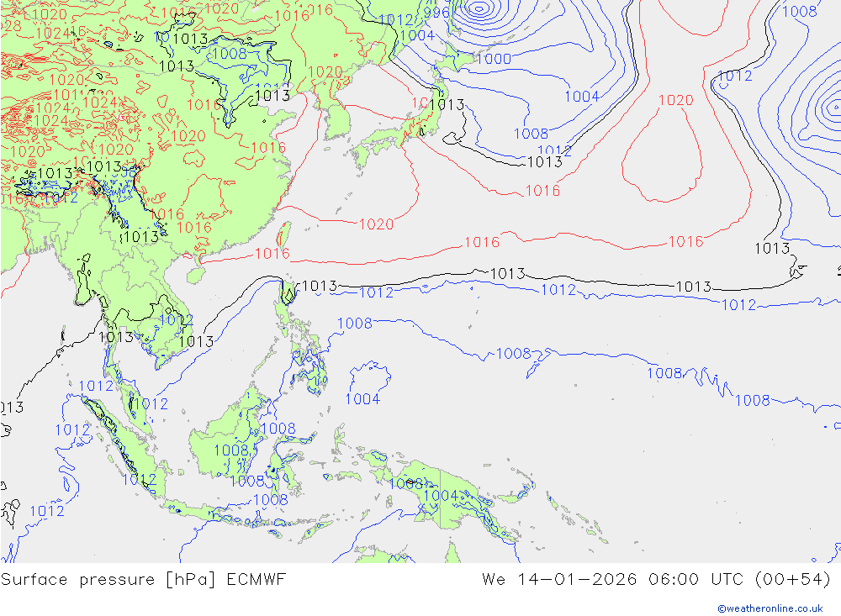Click the 1004 label over New Guinea
Screen dimensions: 841x616
[441, 495]
